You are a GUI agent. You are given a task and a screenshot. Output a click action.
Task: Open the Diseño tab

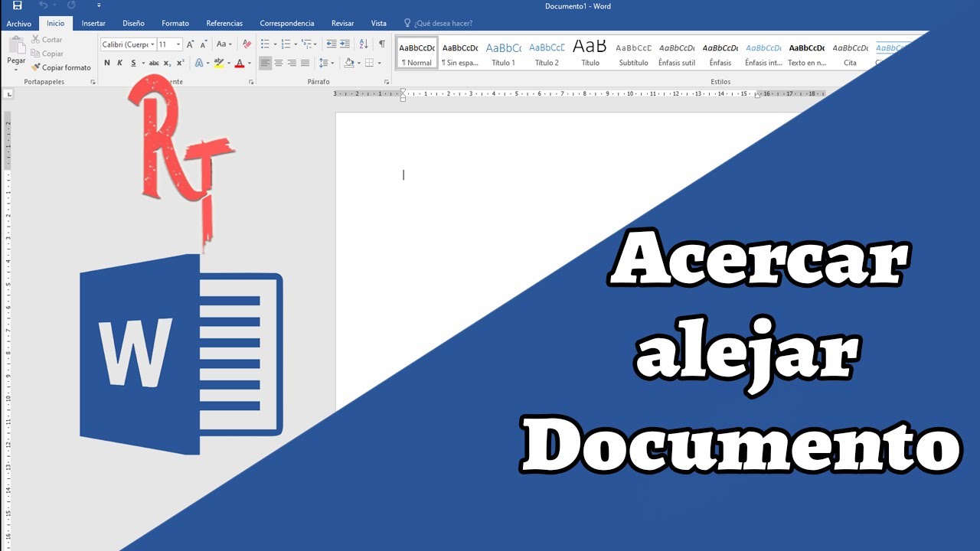point(133,24)
